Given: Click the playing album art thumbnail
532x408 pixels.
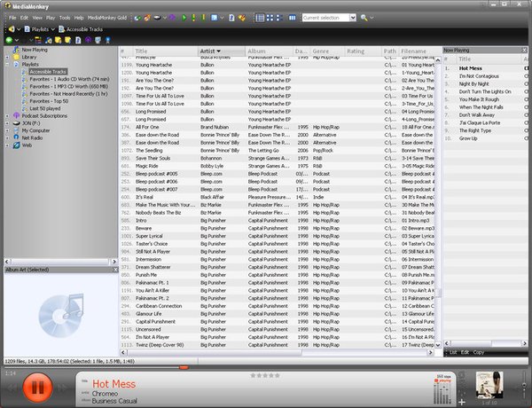Looking at the screenshot, I should click(x=489, y=385).
